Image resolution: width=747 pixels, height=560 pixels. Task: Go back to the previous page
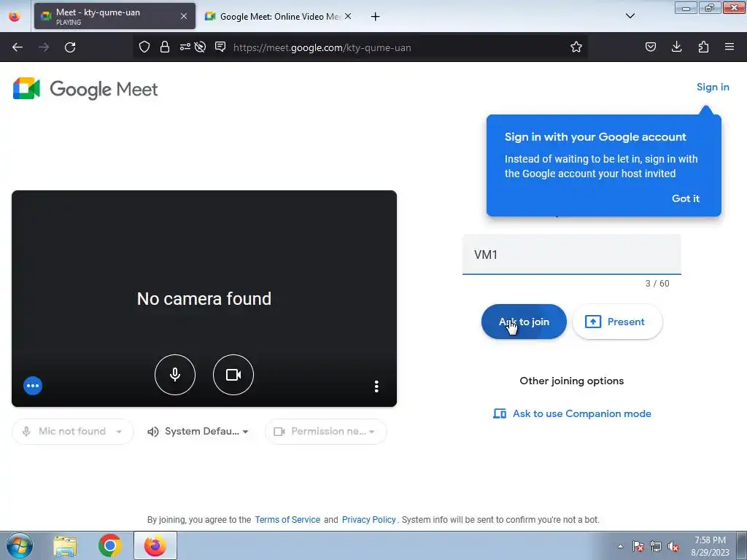18,47
